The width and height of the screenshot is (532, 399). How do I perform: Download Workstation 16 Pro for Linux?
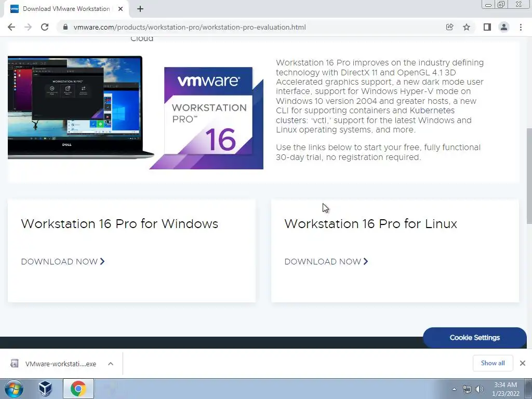[x=326, y=262]
